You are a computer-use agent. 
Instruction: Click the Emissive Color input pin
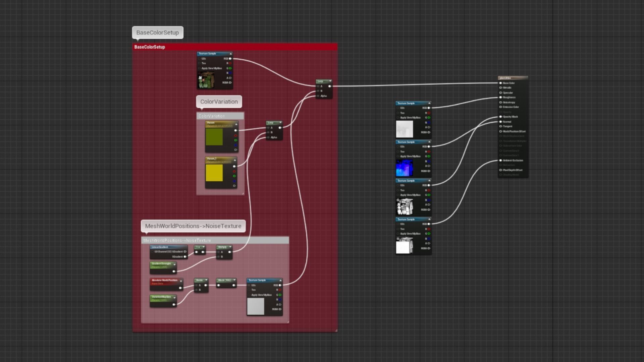(x=500, y=107)
